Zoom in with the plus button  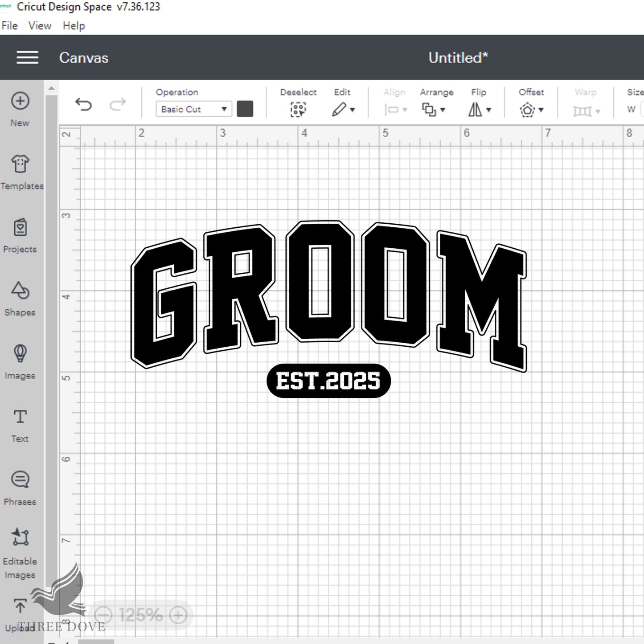pos(178,615)
